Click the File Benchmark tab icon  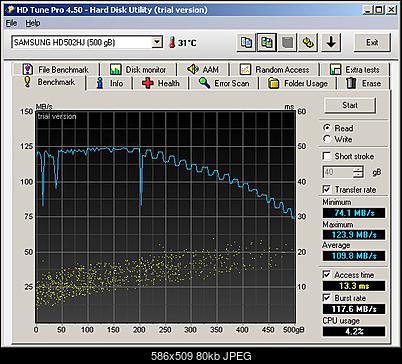tap(27, 69)
